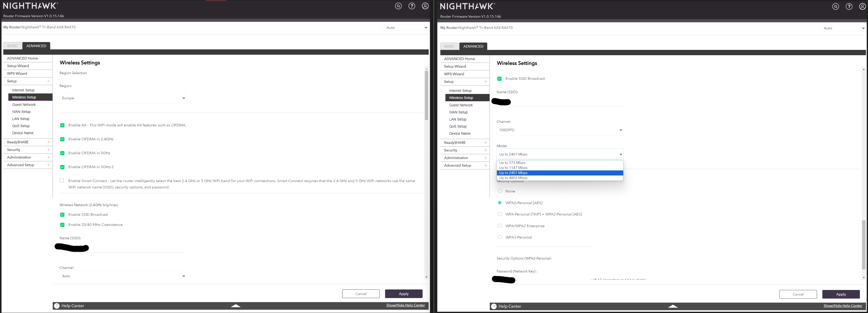Click Show/Hide Help Center link on left
868x313 pixels.
tap(405, 305)
